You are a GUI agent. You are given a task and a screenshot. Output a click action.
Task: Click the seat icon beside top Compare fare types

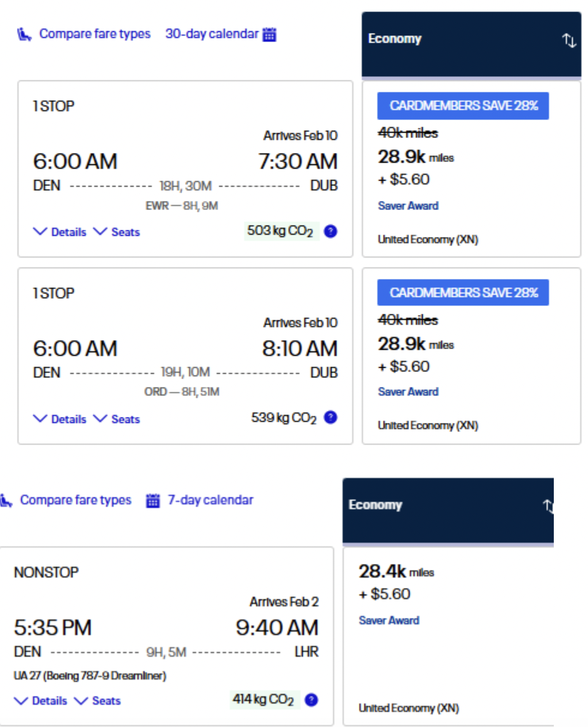pyautogui.click(x=24, y=34)
